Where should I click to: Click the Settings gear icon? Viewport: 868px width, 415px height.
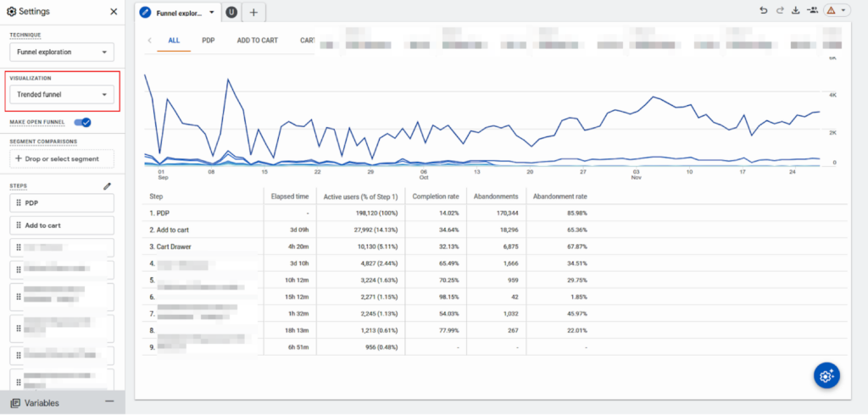[x=11, y=12]
